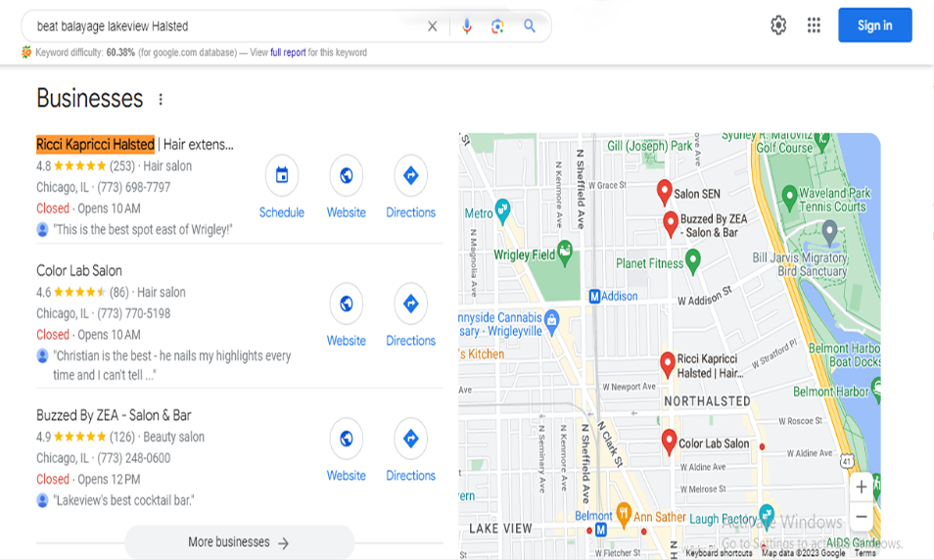Select Salon SEN red map pin

[664, 191]
